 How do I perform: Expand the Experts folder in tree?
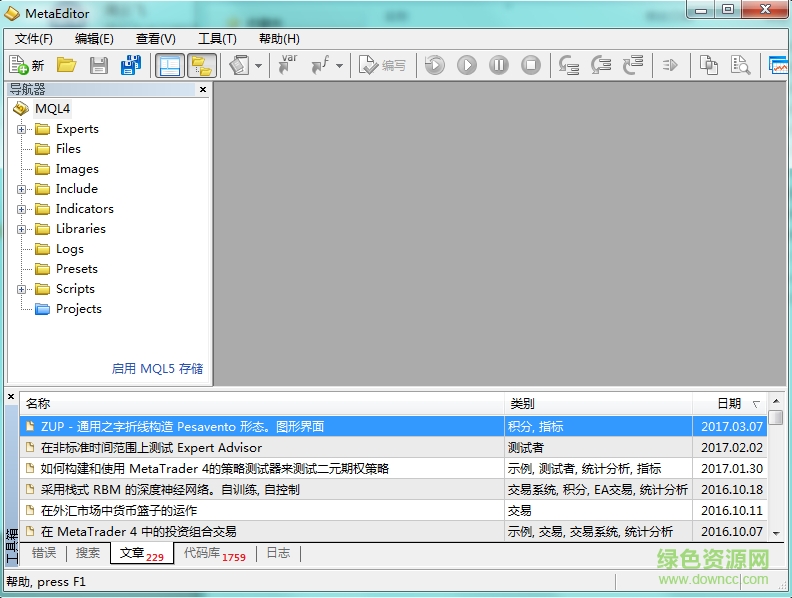click(x=21, y=129)
